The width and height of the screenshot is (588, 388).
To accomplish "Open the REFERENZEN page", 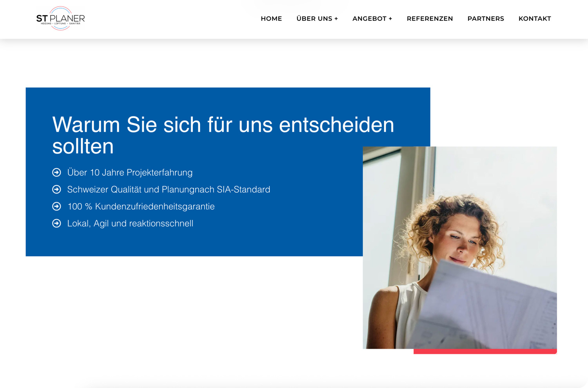I will [x=430, y=19].
